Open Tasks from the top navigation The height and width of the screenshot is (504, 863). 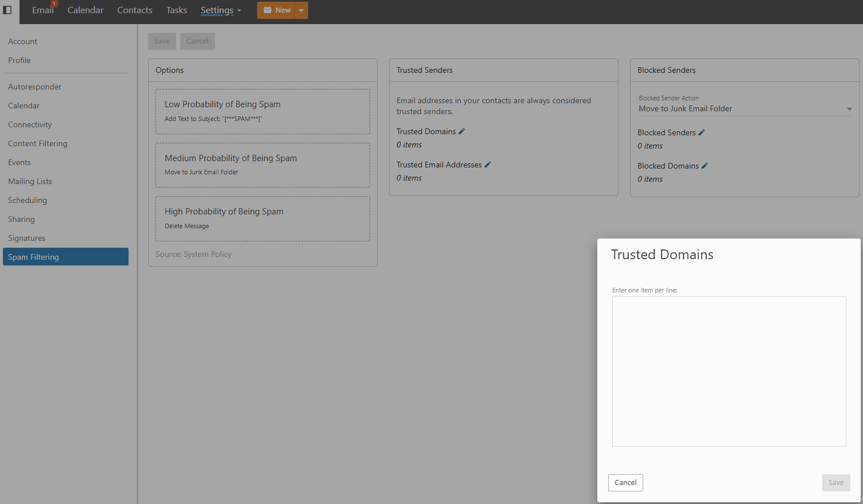(x=177, y=10)
